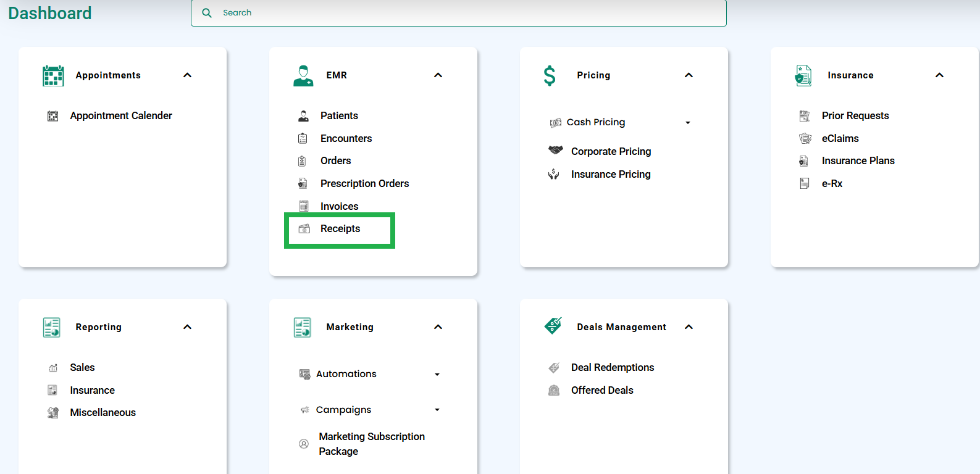Click the Receipts cash icon
980x474 pixels.
[304, 229]
